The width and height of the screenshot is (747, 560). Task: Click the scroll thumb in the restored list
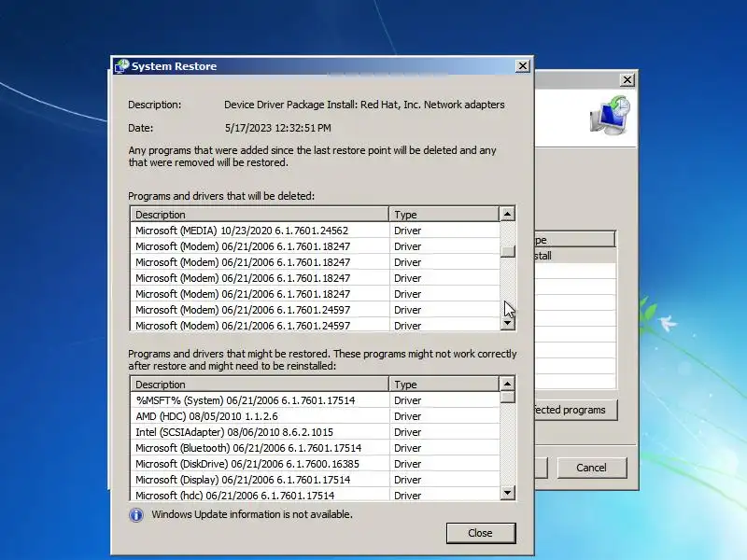click(507, 398)
